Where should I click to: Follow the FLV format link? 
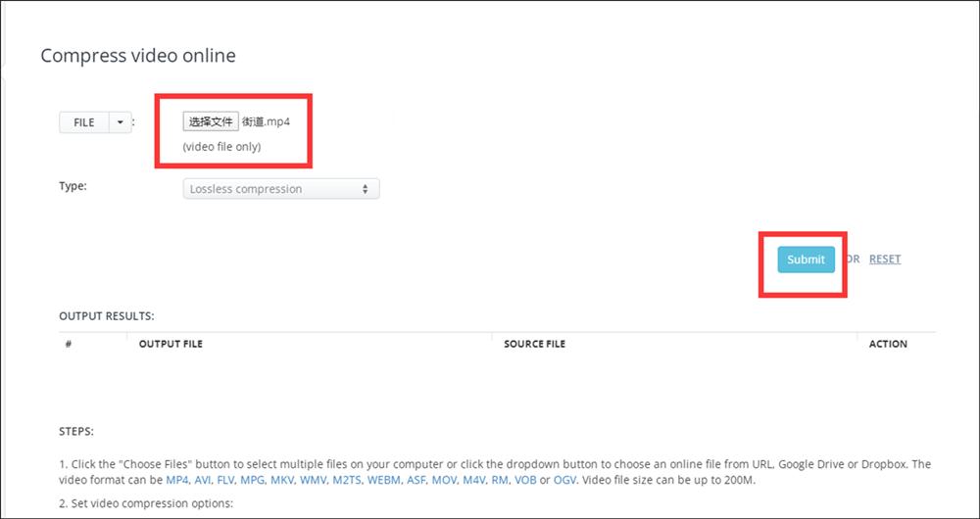[227, 480]
